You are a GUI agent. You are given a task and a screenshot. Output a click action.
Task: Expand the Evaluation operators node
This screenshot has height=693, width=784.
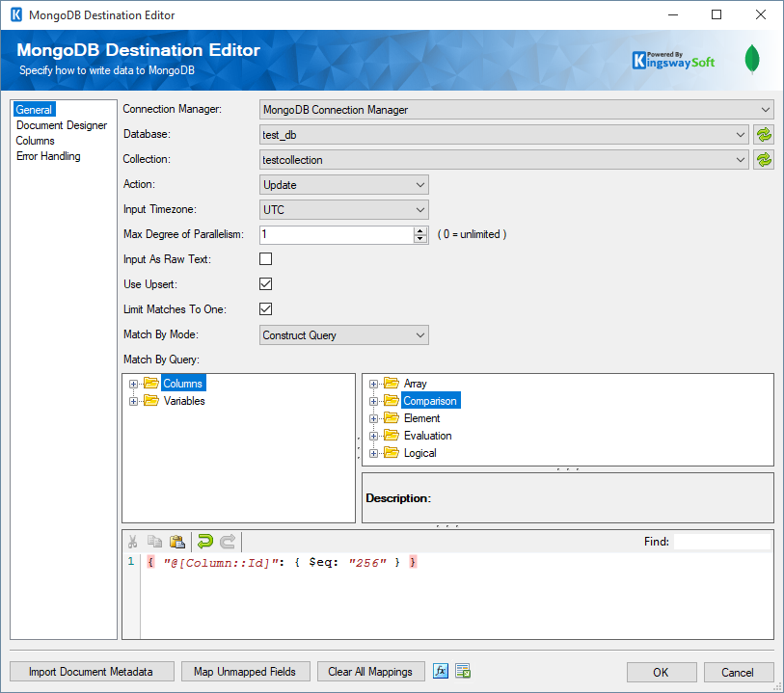pyautogui.click(x=373, y=437)
